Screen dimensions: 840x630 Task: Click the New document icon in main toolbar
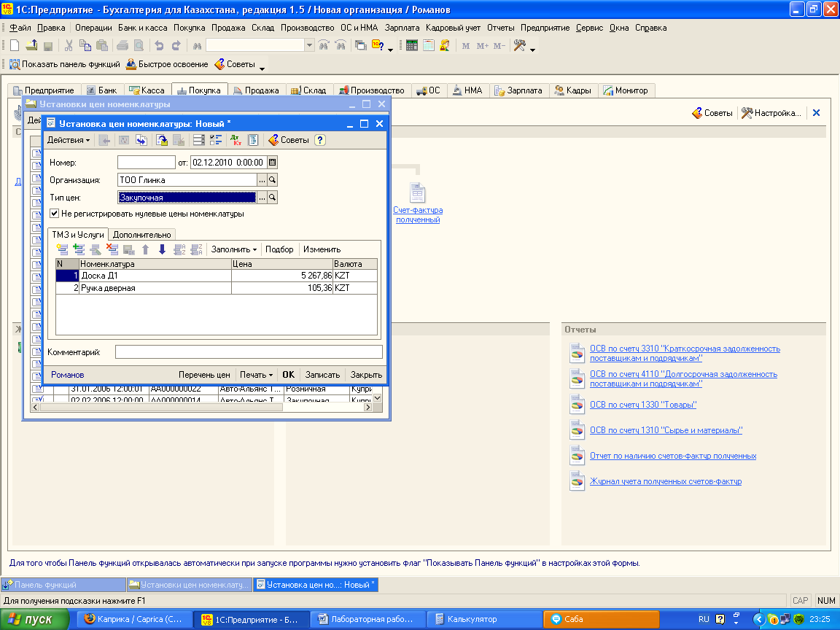click(15, 46)
